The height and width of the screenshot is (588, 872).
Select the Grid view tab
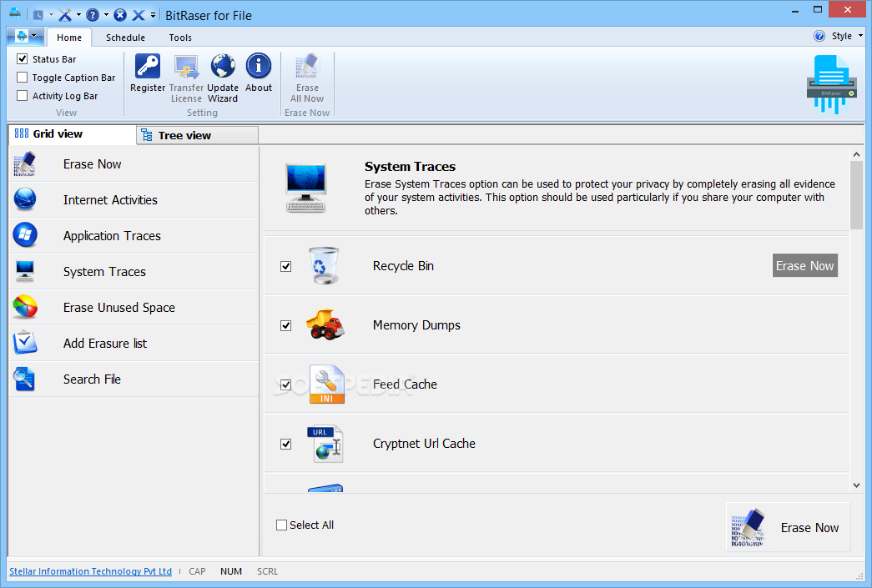[x=73, y=134]
